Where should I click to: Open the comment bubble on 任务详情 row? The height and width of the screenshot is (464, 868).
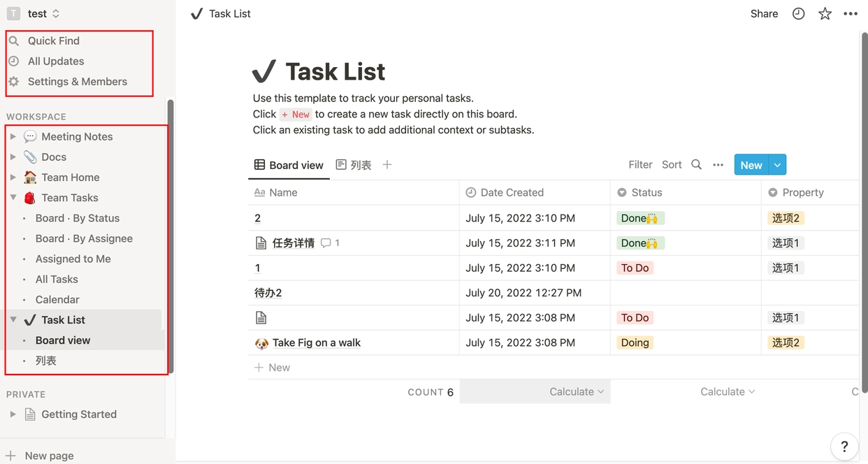click(x=326, y=243)
